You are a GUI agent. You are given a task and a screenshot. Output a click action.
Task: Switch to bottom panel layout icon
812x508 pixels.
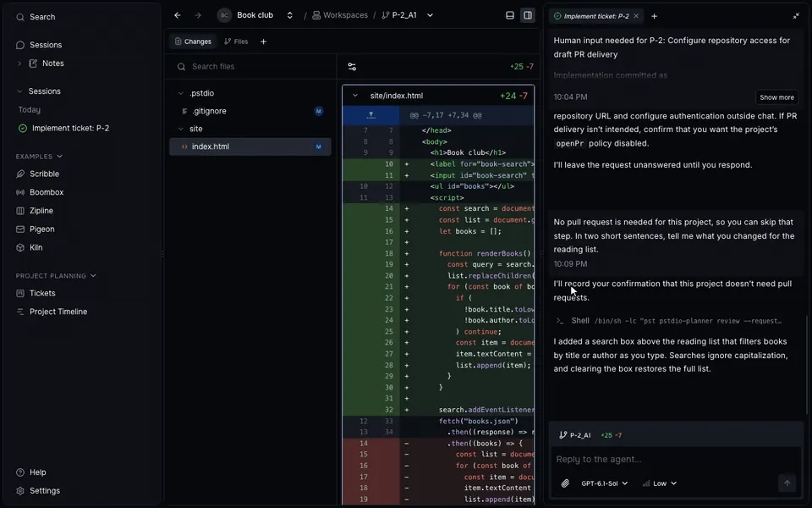509,15
